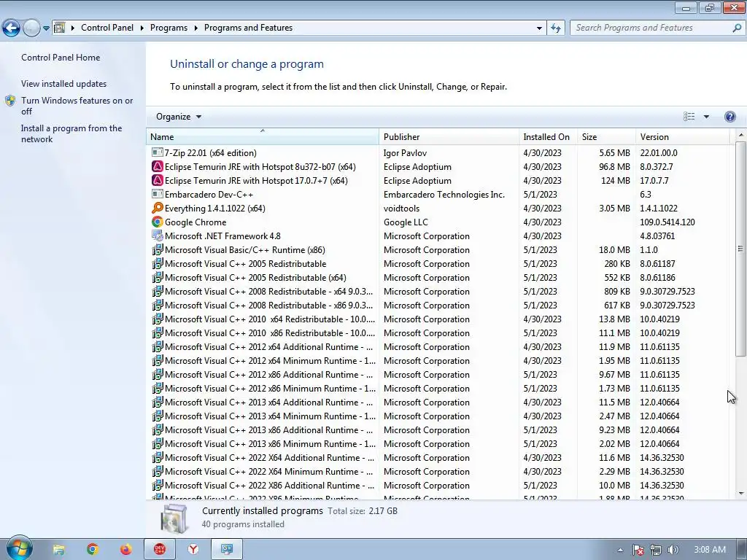The image size is (747, 560).
Task: Click the 124 MB size cell
Action: click(x=616, y=181)
